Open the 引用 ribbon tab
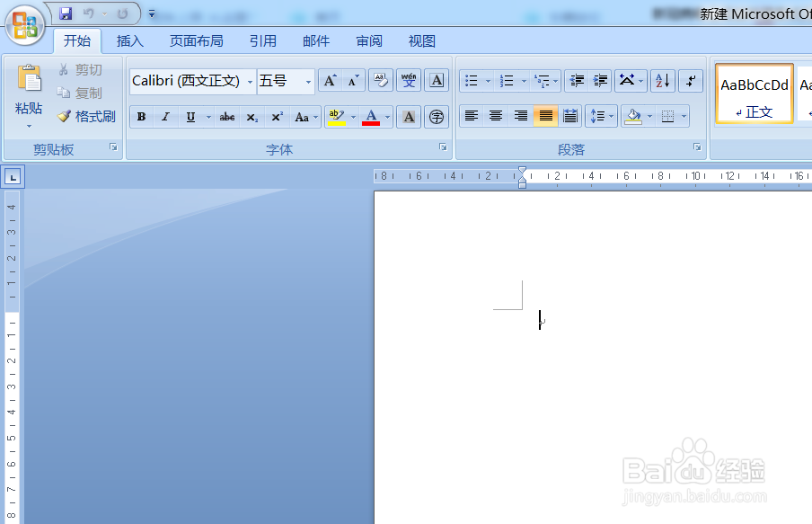This screenshot has width=812, height=524. point(263,41)
